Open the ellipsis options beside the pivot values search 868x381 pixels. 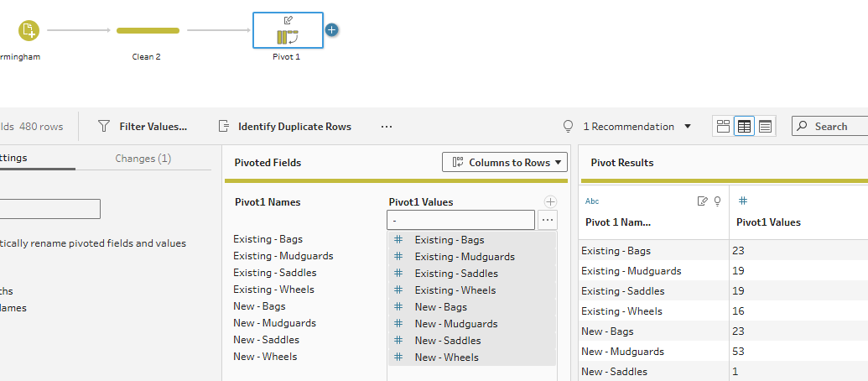547,220
